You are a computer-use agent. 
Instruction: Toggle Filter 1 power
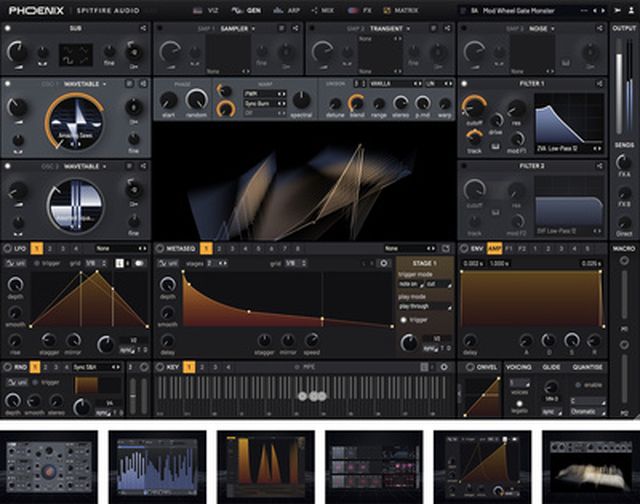coord(464,84)
